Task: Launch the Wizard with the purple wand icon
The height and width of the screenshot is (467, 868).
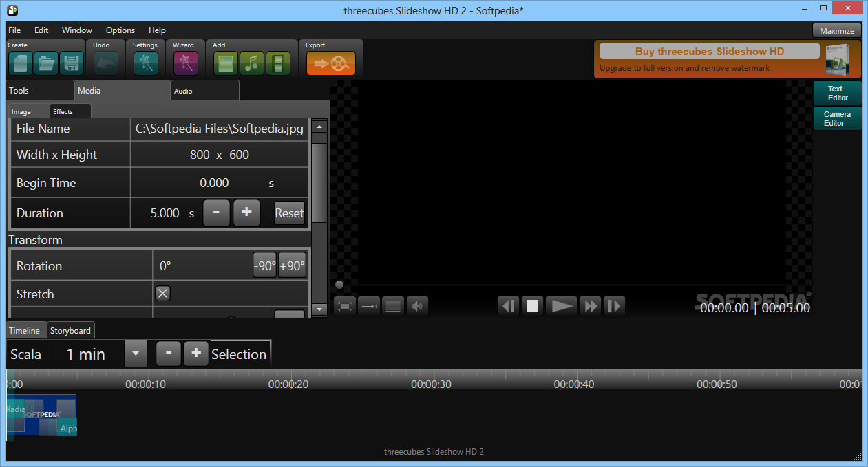Action: [x=185, y=63]
